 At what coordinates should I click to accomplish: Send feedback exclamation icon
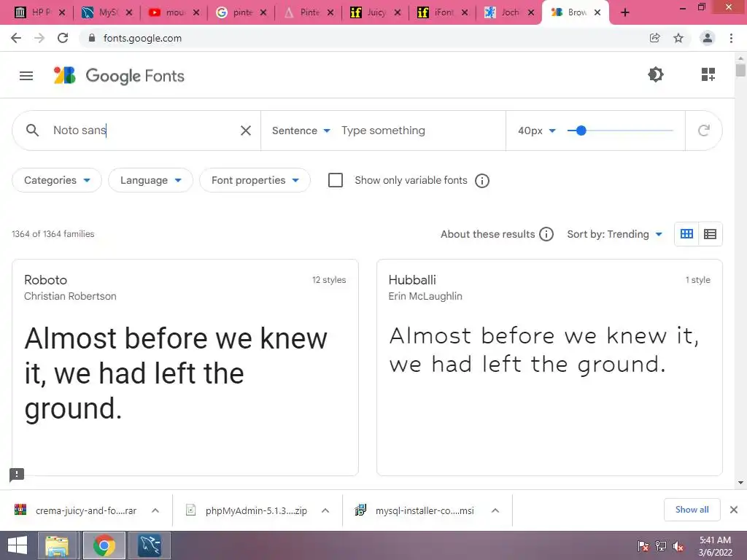tap(17, 474)
